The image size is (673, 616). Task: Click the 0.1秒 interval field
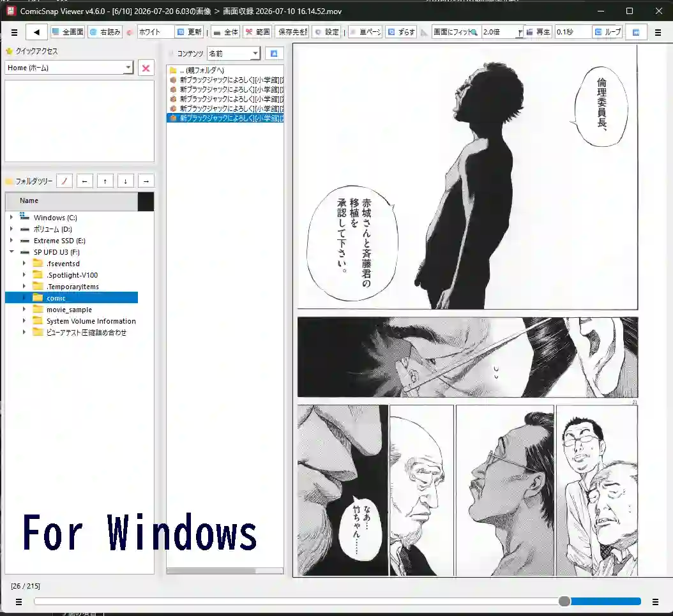pos(573,32)
